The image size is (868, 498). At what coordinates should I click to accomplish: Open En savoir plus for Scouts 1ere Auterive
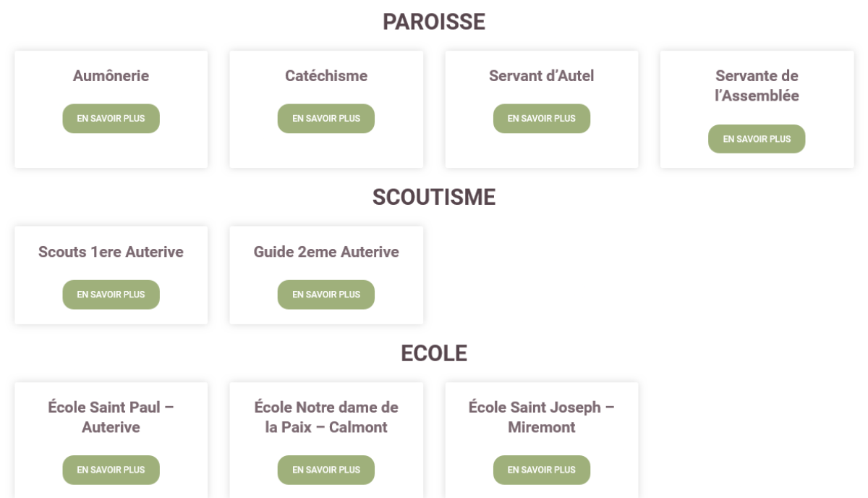(111, 295)
